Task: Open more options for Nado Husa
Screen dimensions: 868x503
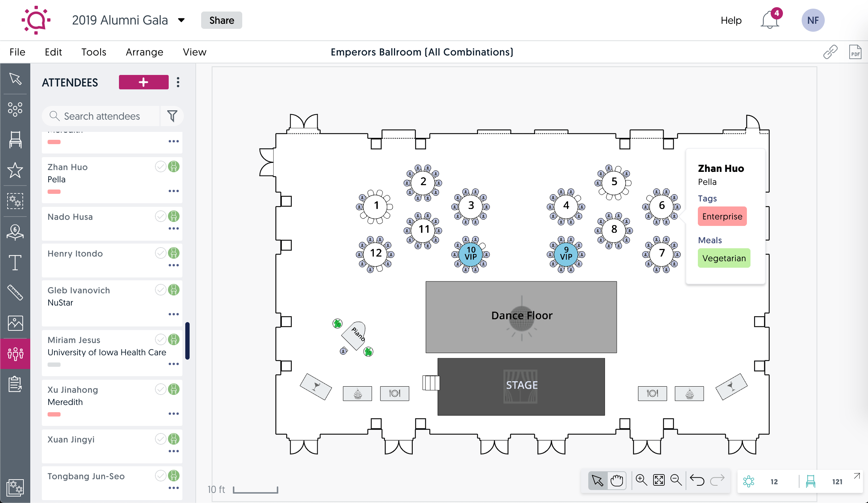Action: click(x=174, y=228)
